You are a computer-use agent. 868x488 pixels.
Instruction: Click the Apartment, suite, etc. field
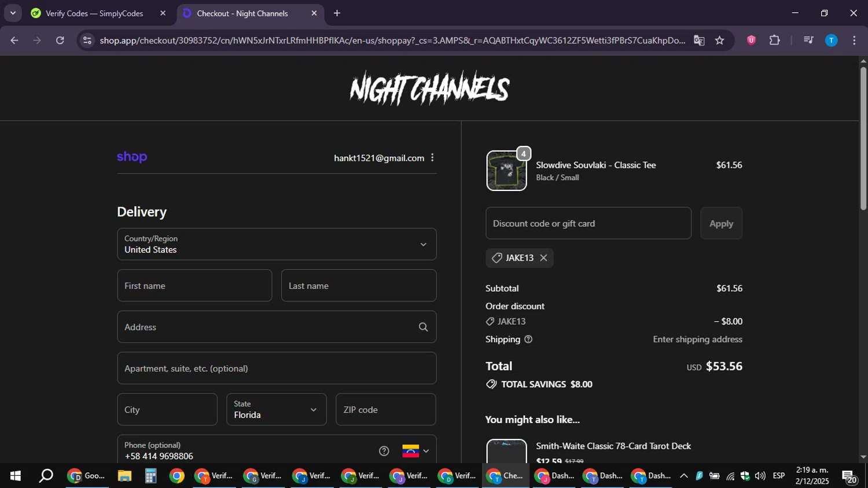277,368
